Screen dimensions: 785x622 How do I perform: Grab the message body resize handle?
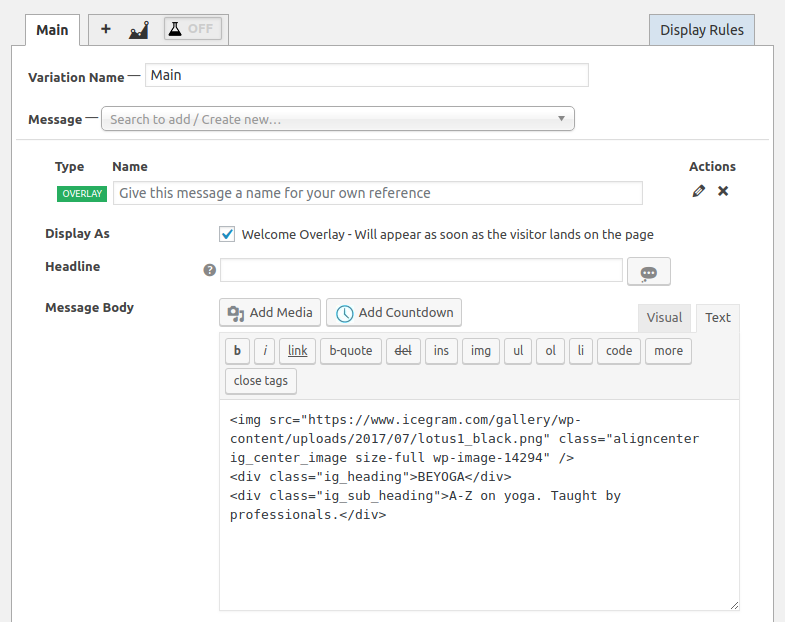pos(734,605)
